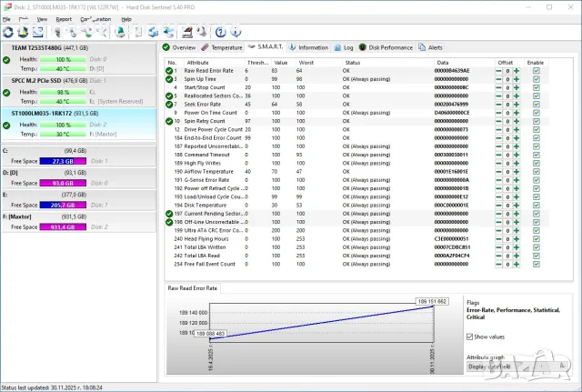Open the help question mark icon

pyautogui.click(x=220, y=33)
